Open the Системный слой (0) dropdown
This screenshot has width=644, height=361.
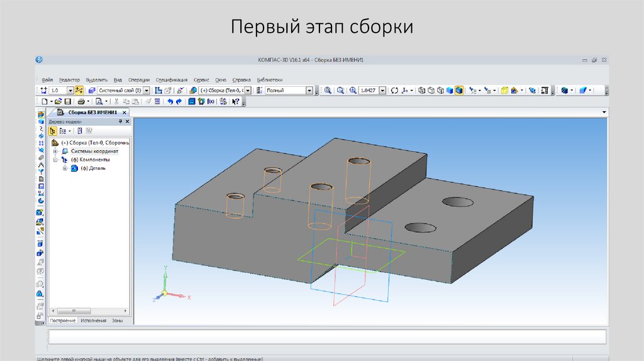(147, 91)
